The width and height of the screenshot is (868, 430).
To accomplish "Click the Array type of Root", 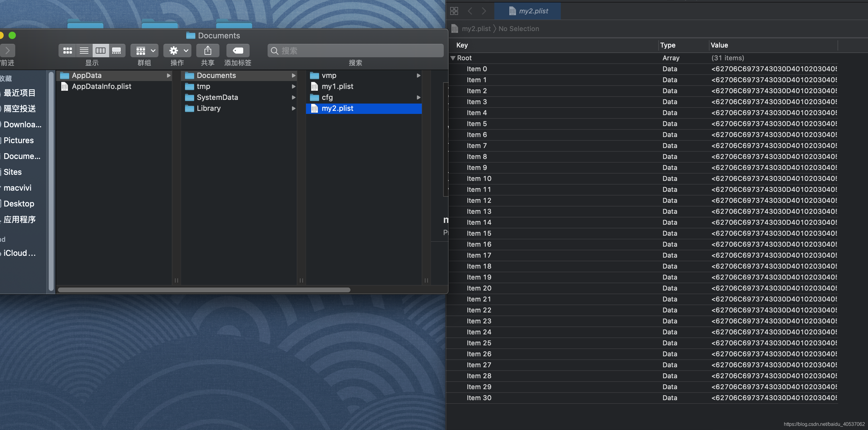I will (671, 58).
